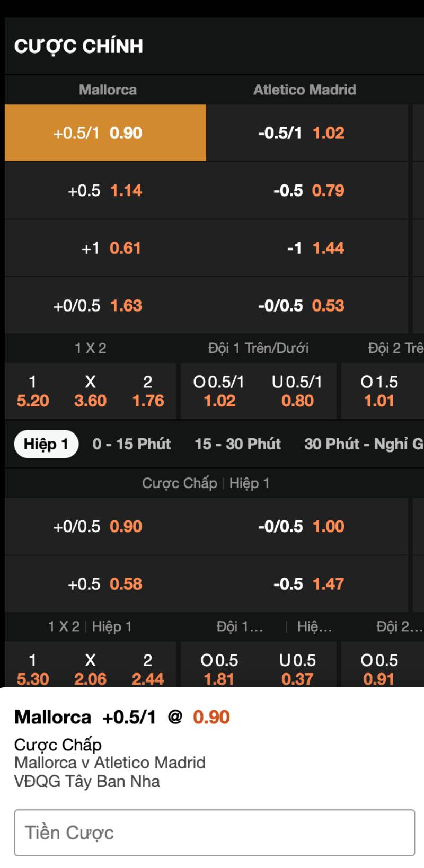424x868 pixels.
Task: Pick Atletico Madrid -1 at 1.44
Action: point(306,248)
